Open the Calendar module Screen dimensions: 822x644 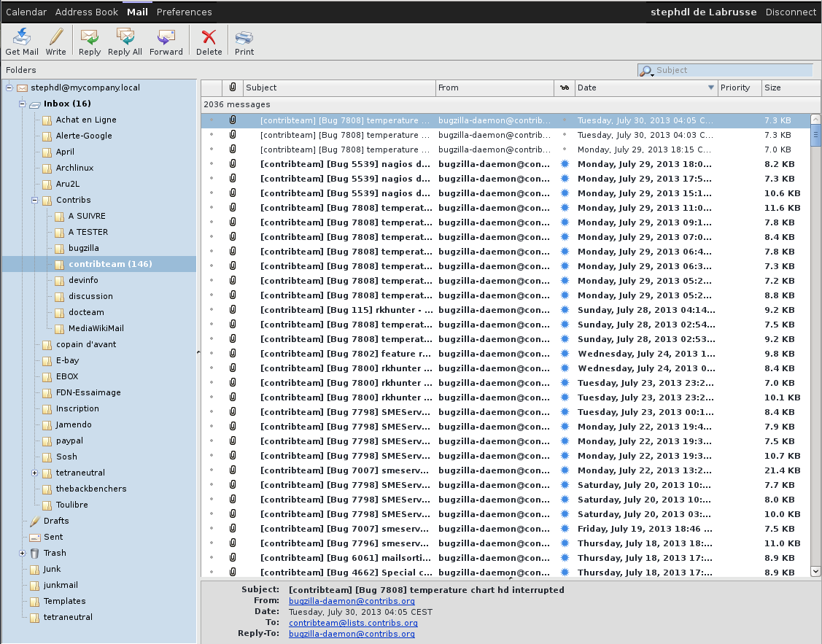[x=26, y=12]
